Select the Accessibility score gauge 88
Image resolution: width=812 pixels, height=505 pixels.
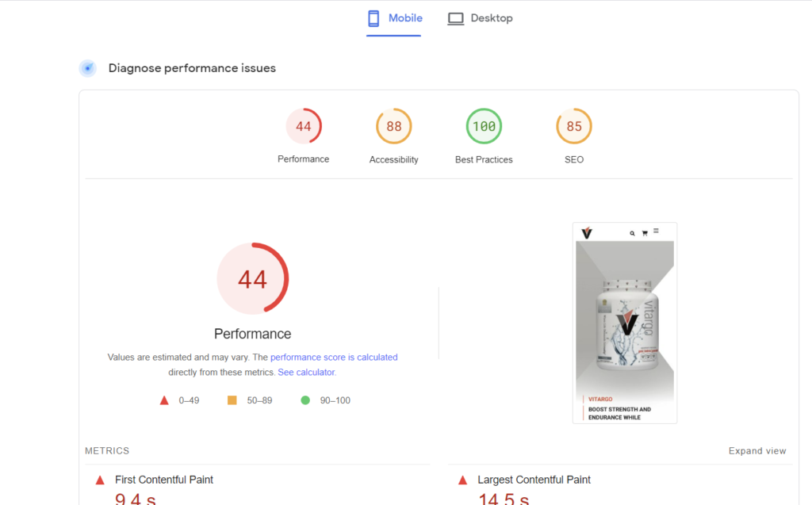click(x=393, y=127)
